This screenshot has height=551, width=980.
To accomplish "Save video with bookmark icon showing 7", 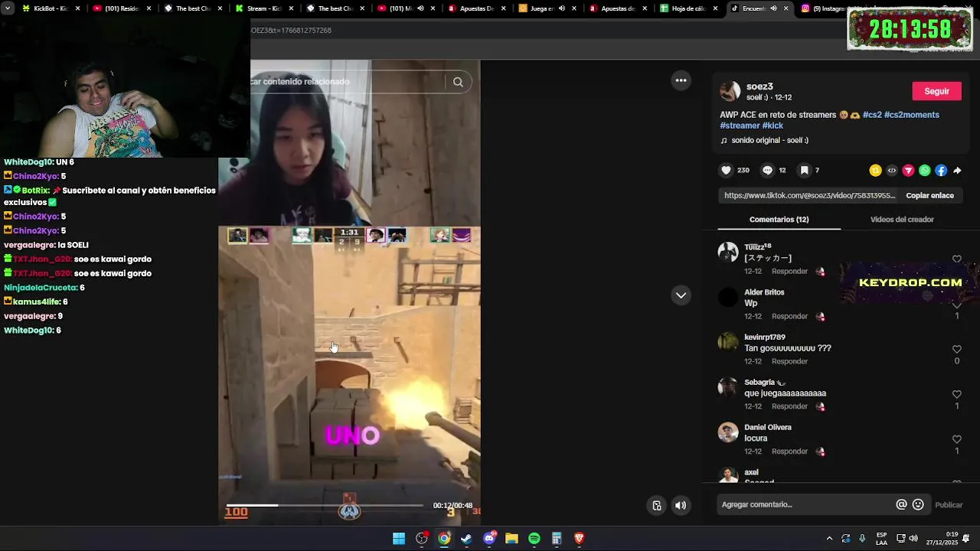I will click(x=804, y=171).
